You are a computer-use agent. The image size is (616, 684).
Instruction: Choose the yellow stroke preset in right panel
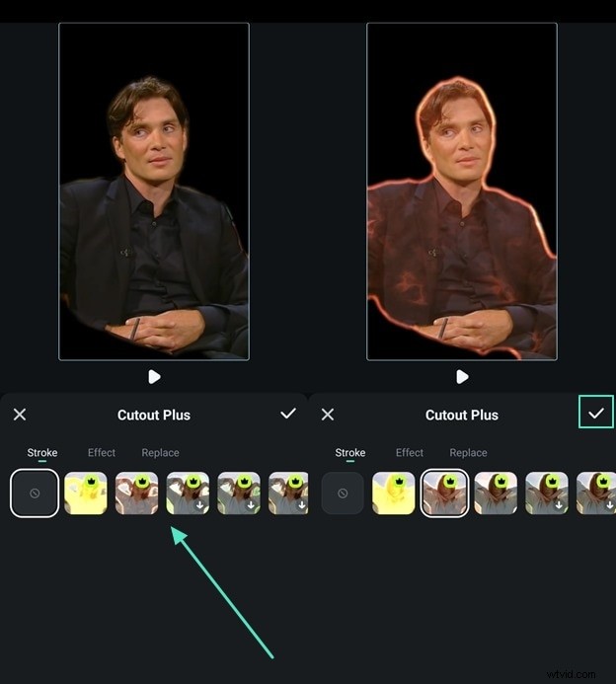click(x=394, y=493)
